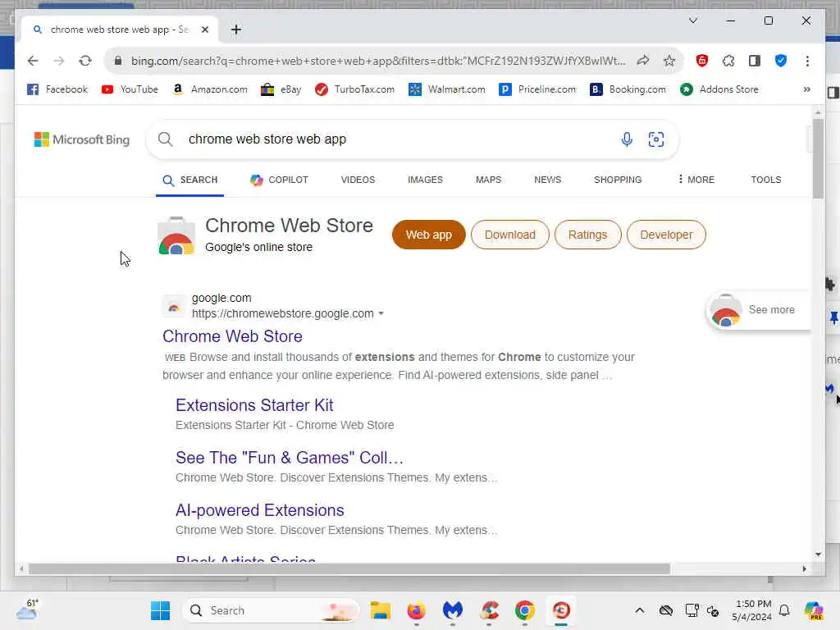The height and width of the screenshot is (630, 840).
Task: Bookmark this page with the star icon
Action: pyautogui.click(x=669, y=61)
